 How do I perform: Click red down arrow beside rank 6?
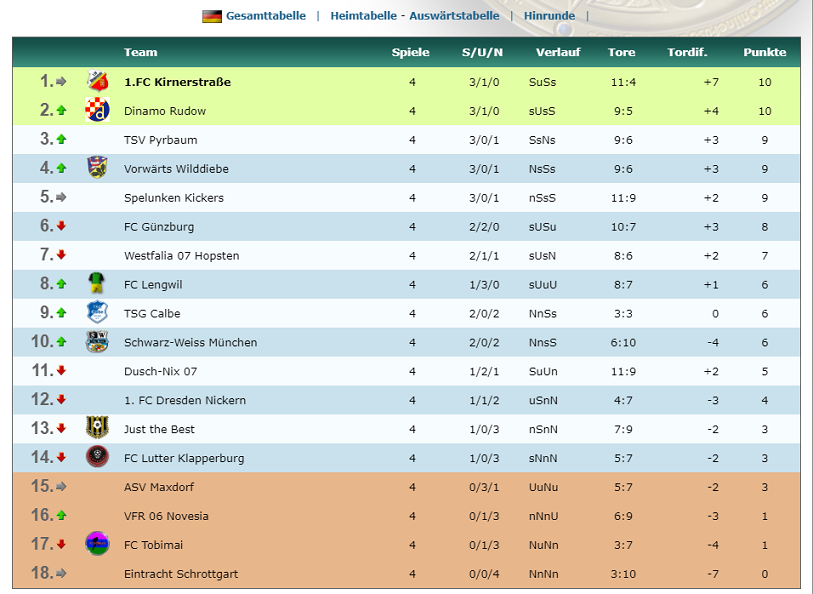click(61, 226)
